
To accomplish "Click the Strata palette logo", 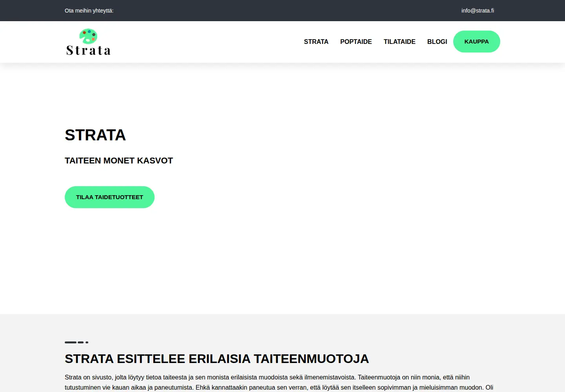I will (88, 42).
